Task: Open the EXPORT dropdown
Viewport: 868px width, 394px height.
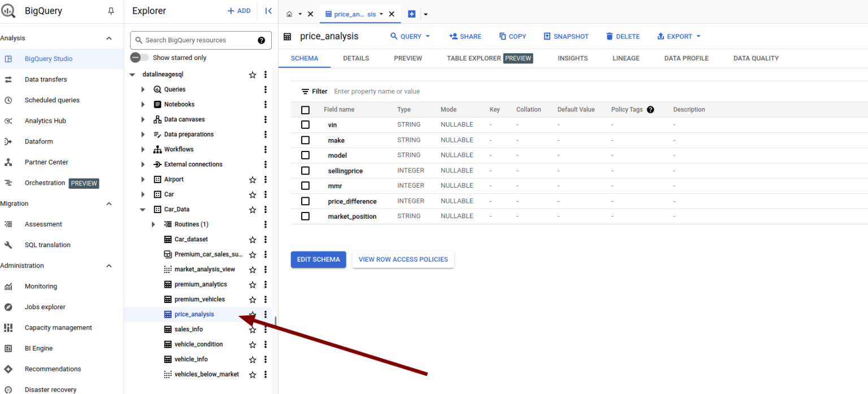Action: click(x=678, y=36)
